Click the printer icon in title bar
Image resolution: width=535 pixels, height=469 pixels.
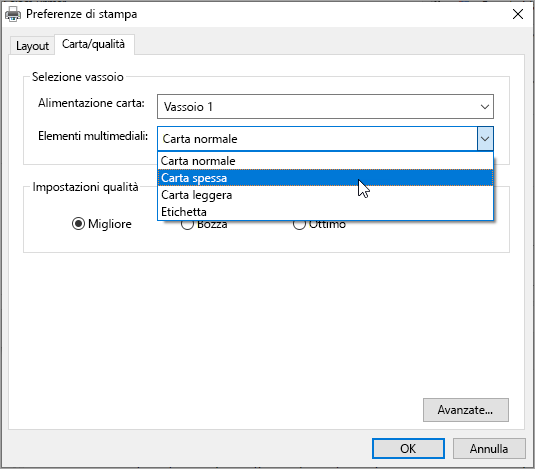13,14
